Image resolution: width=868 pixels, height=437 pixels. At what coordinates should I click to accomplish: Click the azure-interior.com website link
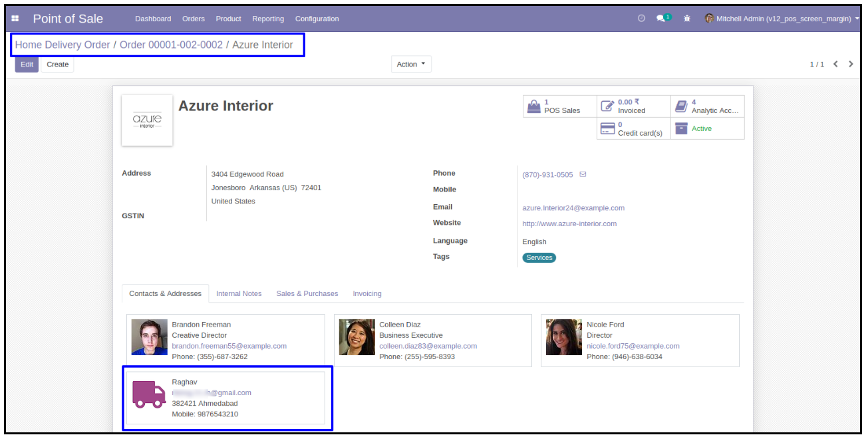coord(569,223)
